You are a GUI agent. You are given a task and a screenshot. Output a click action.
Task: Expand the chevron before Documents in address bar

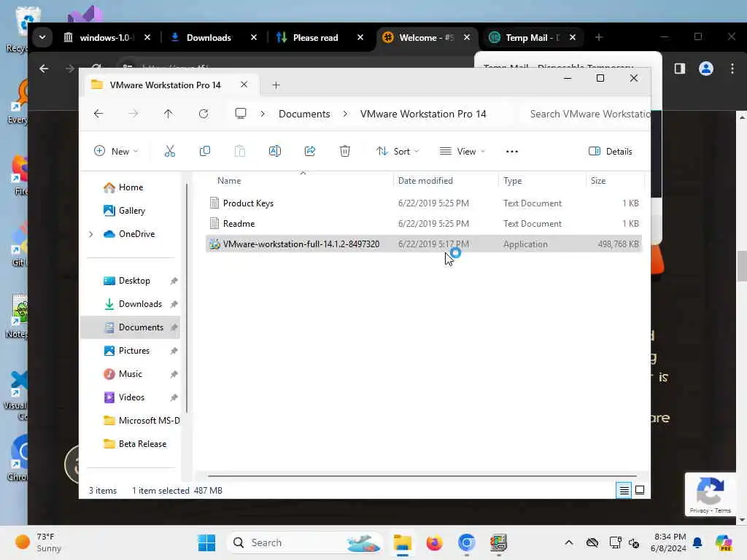(x=263, y=114)
